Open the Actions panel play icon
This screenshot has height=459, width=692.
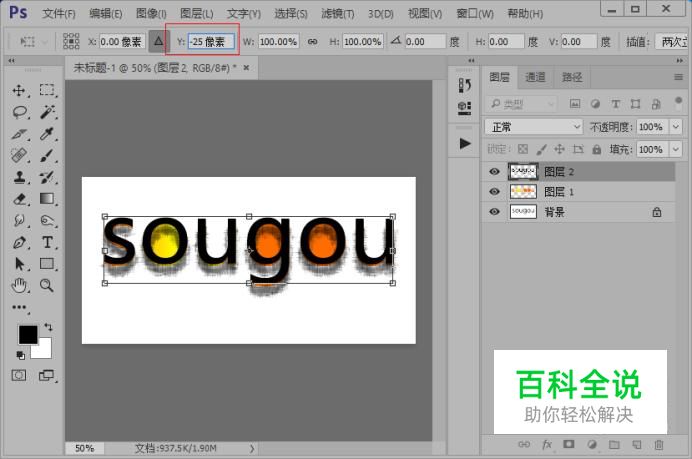(x=464, y=143)
